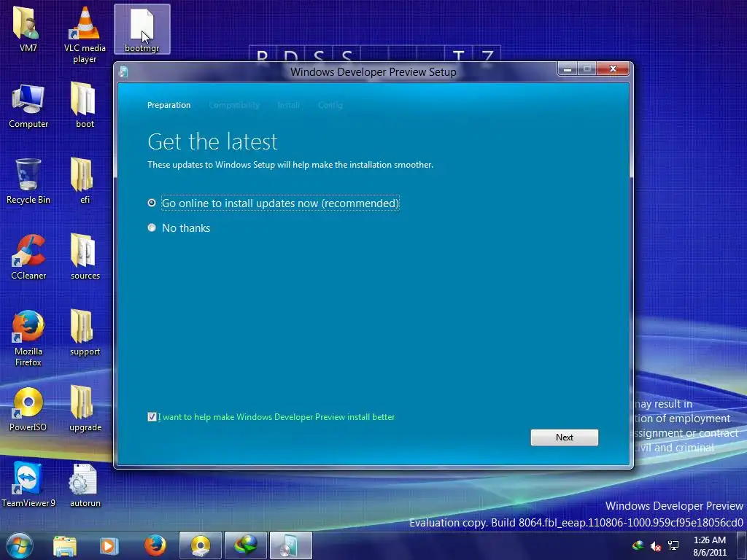The width and height of the screenshot is (747, 560).
Task: Click the Preparation step tab
Action: pos(169,105)
